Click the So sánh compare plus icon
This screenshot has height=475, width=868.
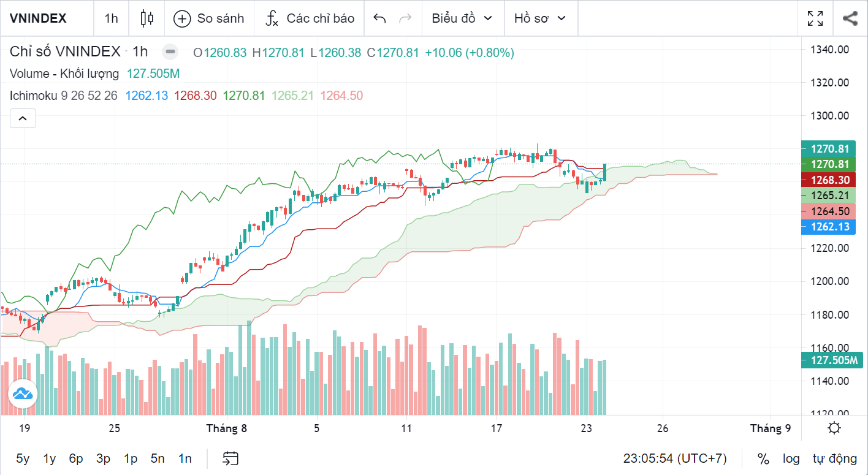point(182,18)
